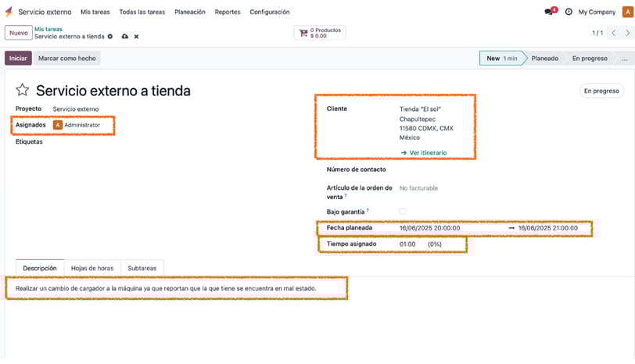Open the messages chat icon
The width and height of the screenshot is (635, 364).
coord(549,12)
